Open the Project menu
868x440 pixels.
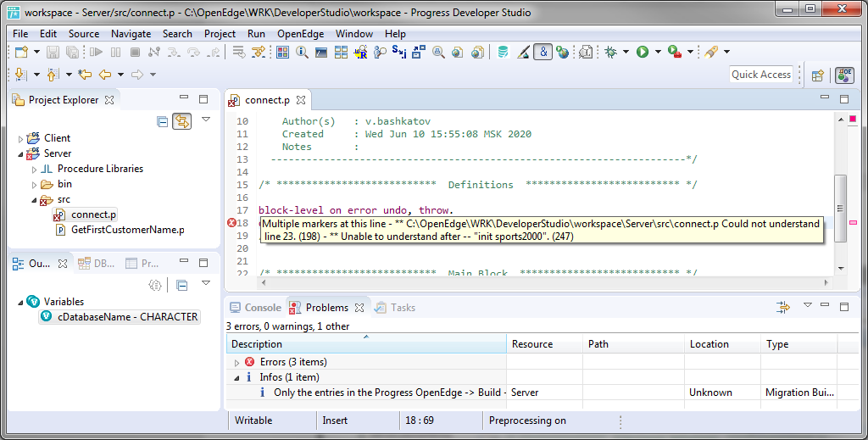220,34
